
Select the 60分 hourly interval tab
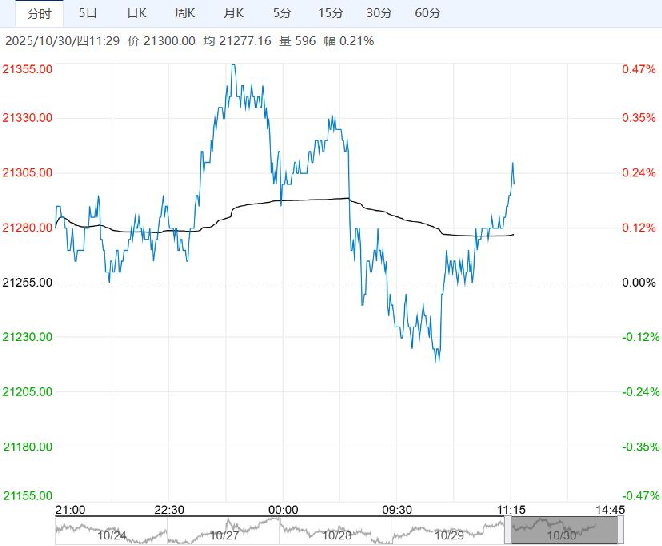426,13
